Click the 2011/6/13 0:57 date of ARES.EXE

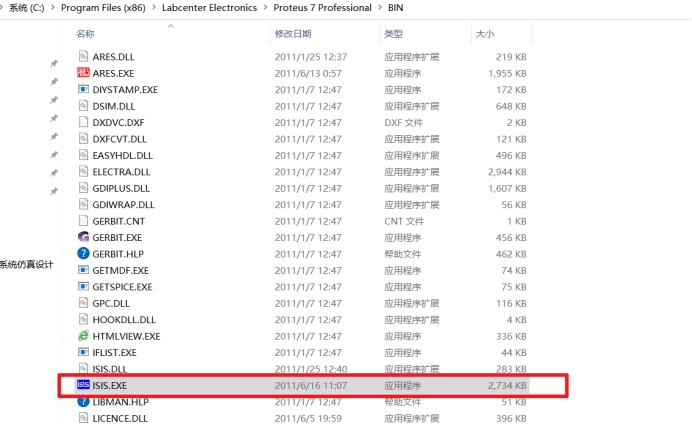click(x=308, y=73)
